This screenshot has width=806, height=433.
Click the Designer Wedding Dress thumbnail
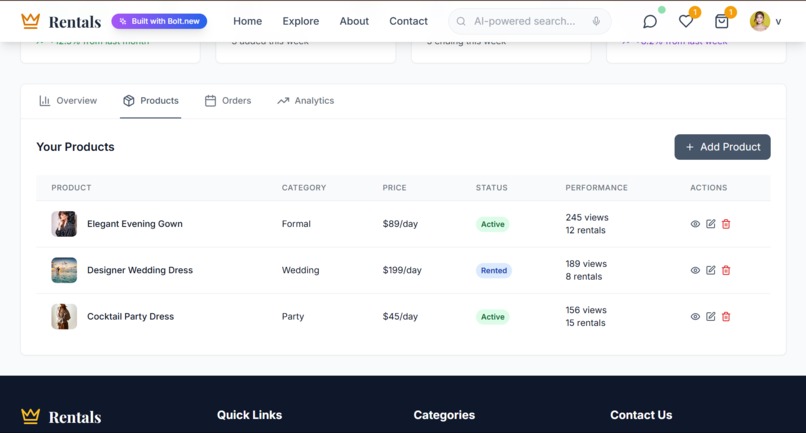(x=64, y=270)
